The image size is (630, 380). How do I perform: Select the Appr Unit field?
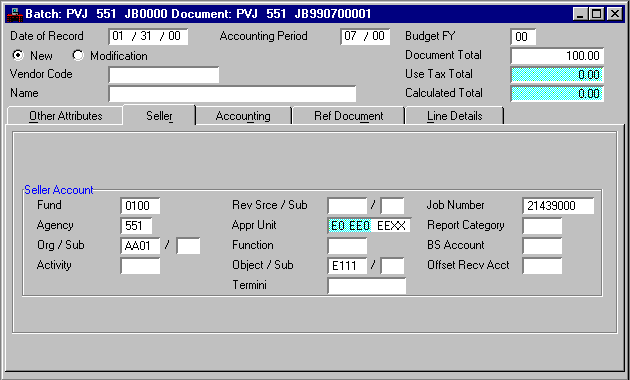pyautogui.click(x=369, y=226)
